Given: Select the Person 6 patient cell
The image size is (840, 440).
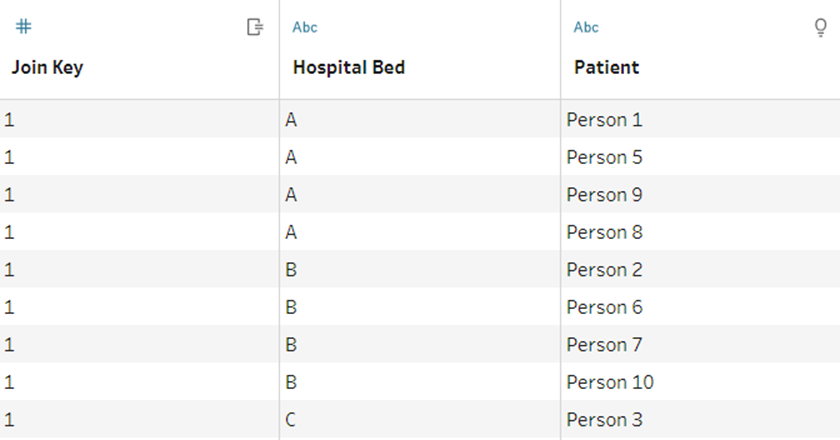Looking at the screenshot, I should (x=604, y=307).
